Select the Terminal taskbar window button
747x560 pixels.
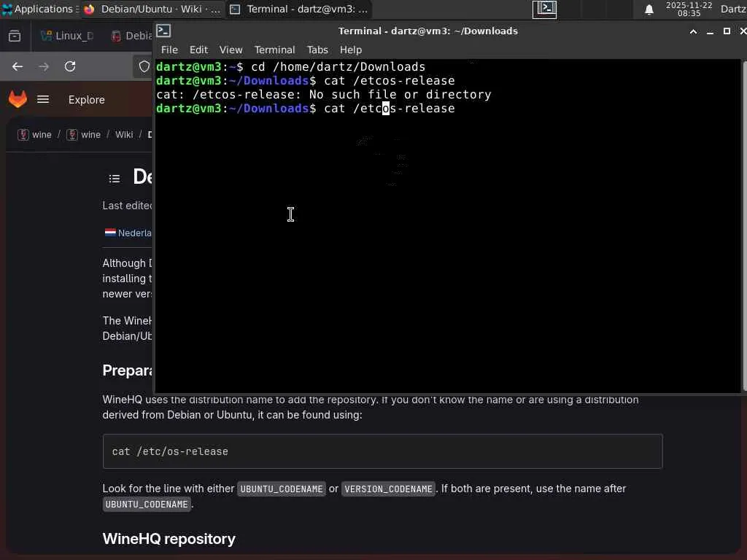(298, 9)
